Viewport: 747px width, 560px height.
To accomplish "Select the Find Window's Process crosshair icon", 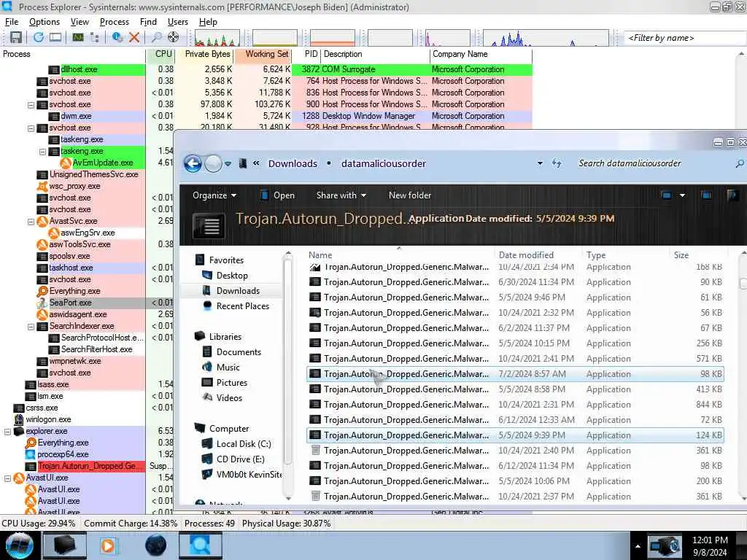I will pos(174,37).
